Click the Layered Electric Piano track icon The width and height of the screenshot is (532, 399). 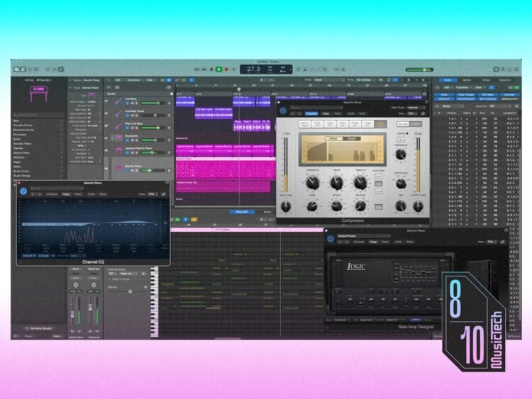pyautogui.click(x=118, y=150)
